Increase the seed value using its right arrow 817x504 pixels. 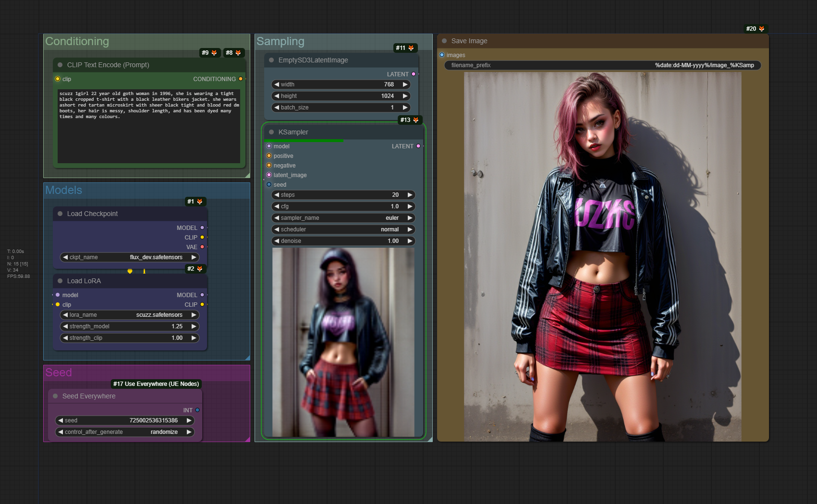(189, 420)
